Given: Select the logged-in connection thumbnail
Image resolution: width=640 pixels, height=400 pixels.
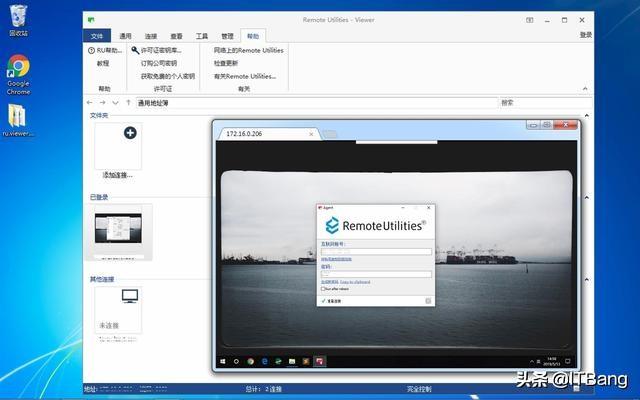Looking at the screenshot, I should 118,232.
